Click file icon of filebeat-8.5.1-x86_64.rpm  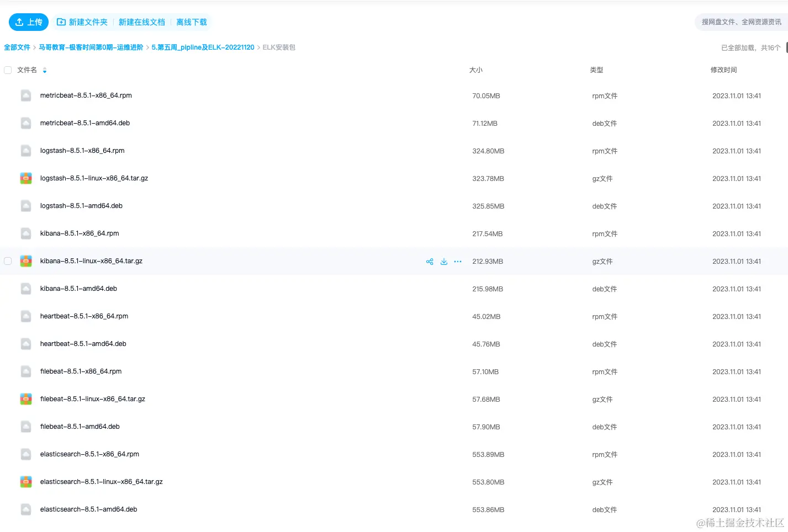click(x=26, y=371)
